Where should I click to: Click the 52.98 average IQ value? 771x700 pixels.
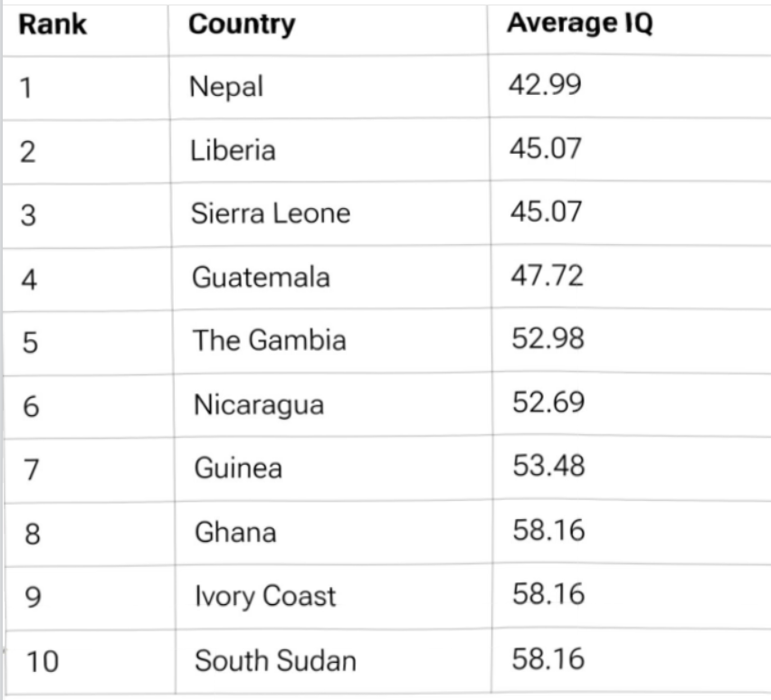(x=547, y=338)
